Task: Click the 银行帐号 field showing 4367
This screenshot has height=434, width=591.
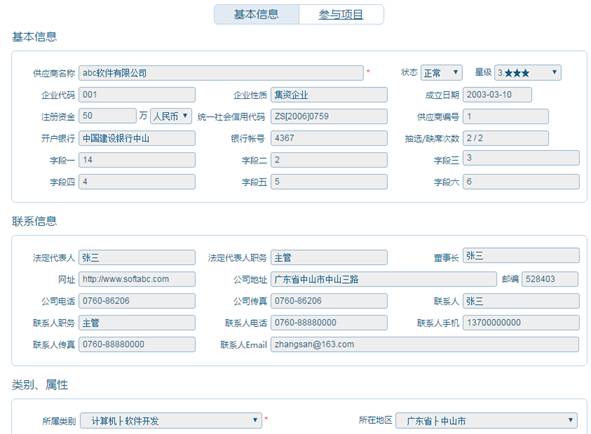Action: tap(329, 138)
